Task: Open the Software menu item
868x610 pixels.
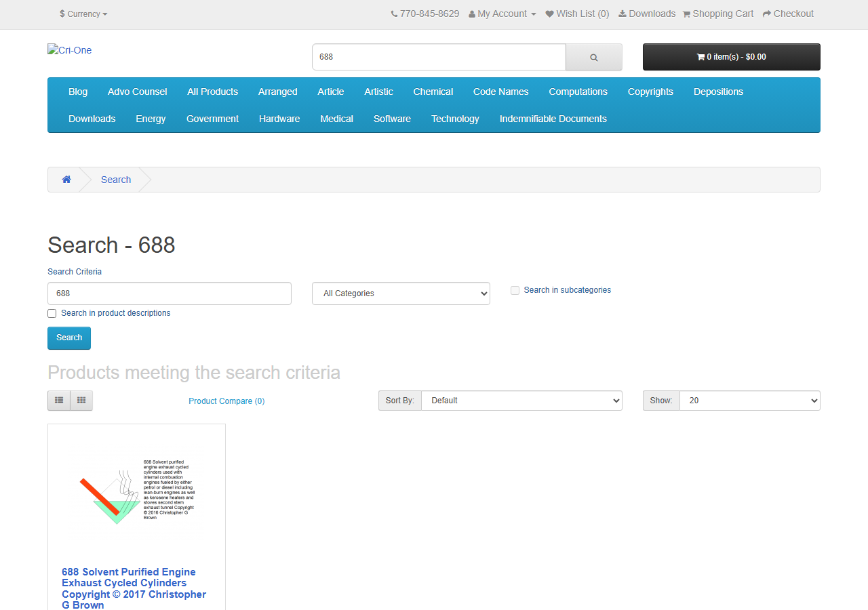Action: [x=392, y=119]
